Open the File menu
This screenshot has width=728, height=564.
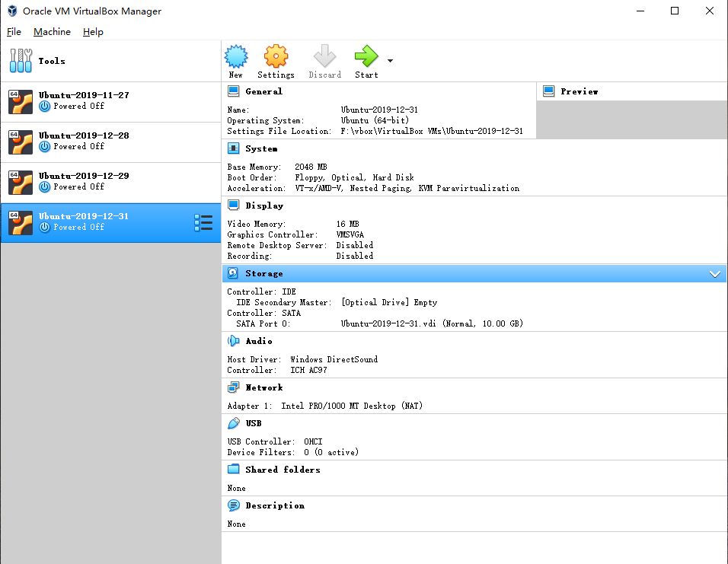(x=14, y=31)
